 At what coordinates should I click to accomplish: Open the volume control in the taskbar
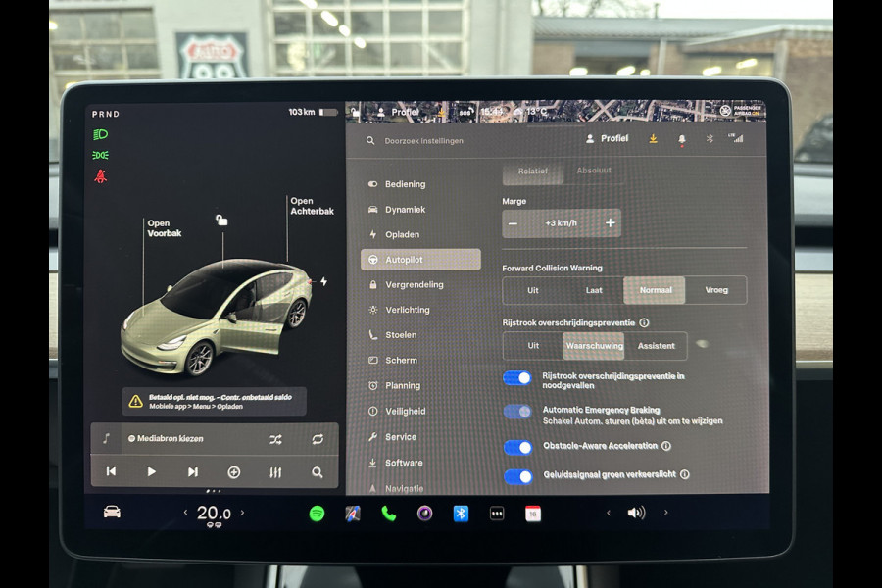tap(635, 511)
